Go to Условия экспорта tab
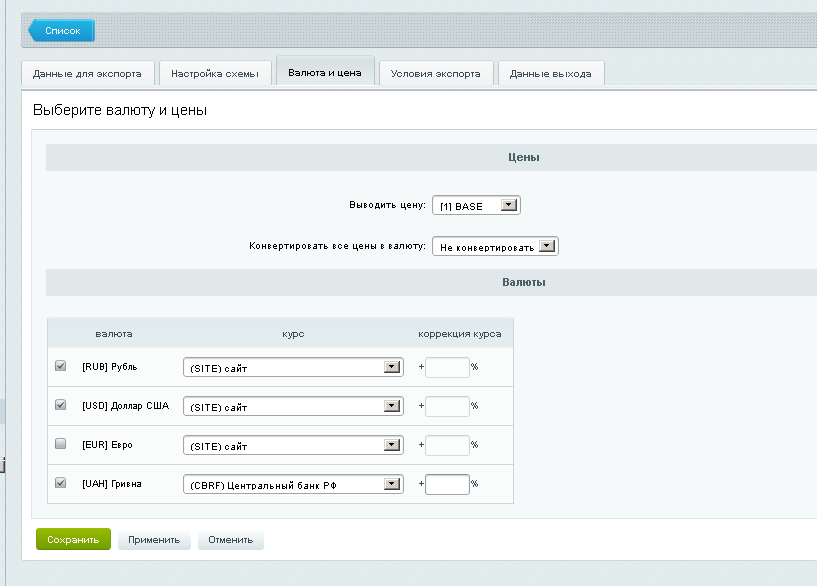The width and height of the screenshot is (817, 586). [436, 74]
